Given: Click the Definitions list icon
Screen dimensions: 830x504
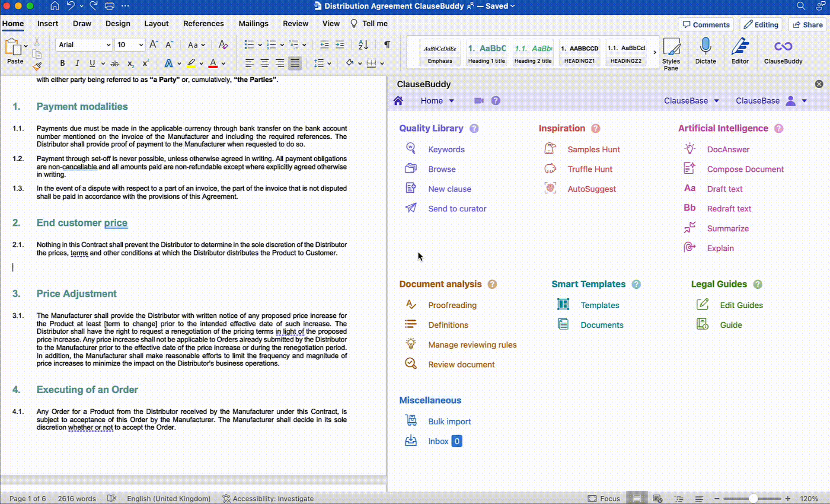Looking at the screenshot, I should [411, 324].
